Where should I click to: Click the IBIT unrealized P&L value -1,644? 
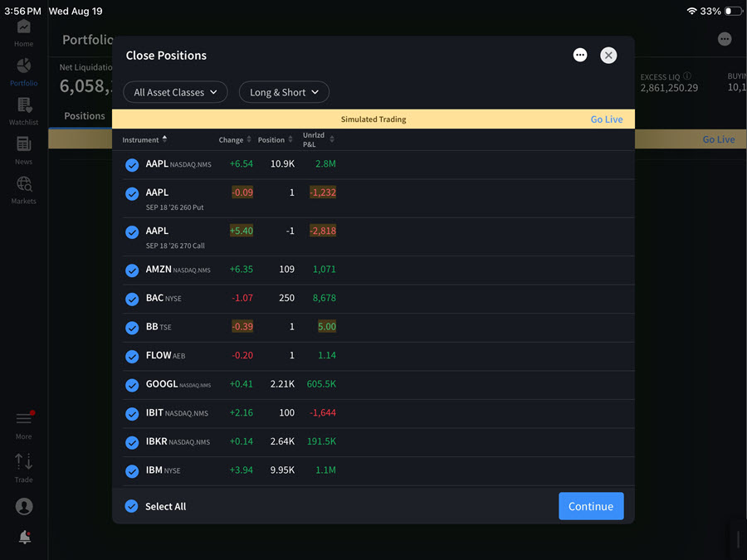323,413
